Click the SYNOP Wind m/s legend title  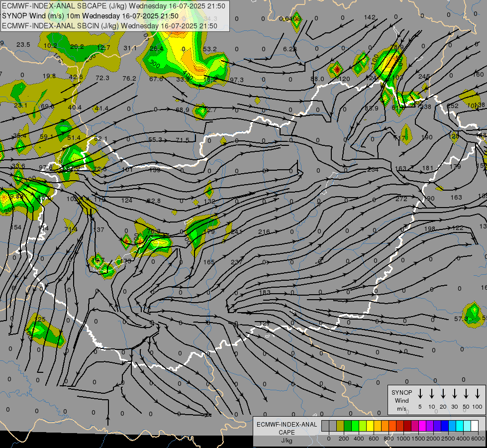[x=401, y=400]
